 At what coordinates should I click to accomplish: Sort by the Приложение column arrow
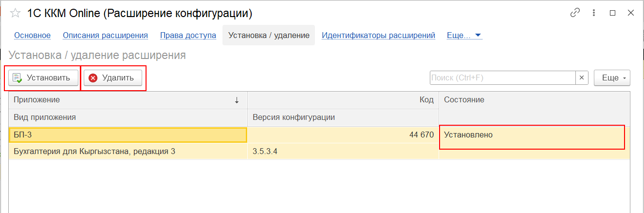click(x=237, y=100)
